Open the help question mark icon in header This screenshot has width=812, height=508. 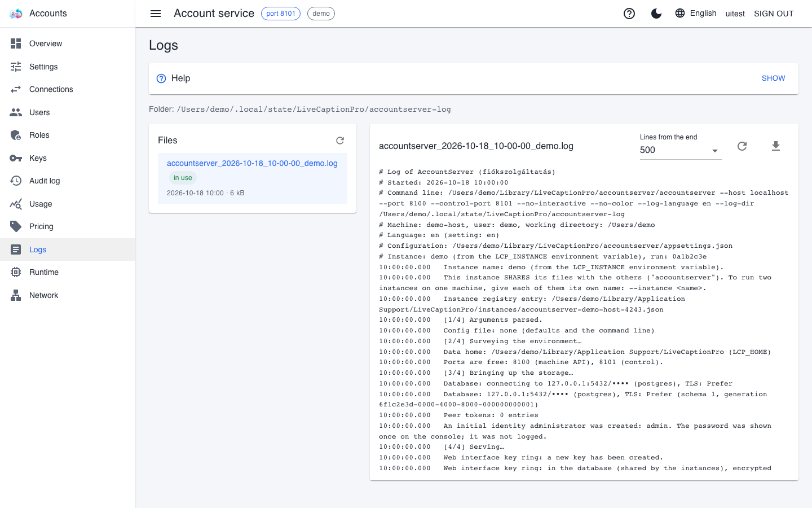coord(629,14)
